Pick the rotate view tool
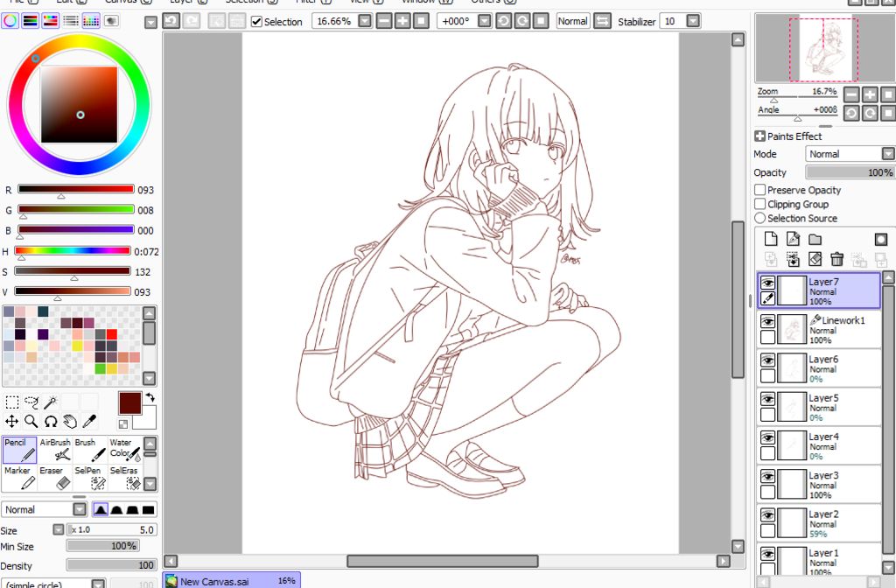Viewport: 896px width, 588px height. click(51, 422)
